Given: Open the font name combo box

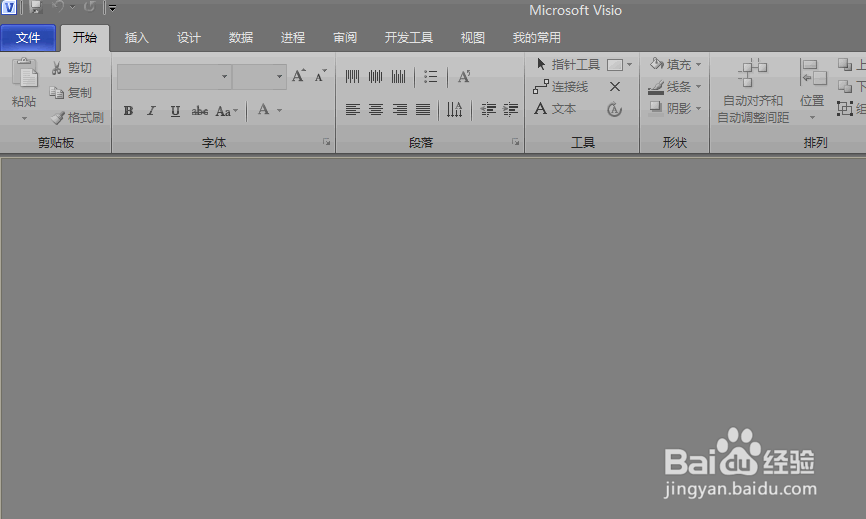Looking at the screenshot, I should click(x=174, y=76).
